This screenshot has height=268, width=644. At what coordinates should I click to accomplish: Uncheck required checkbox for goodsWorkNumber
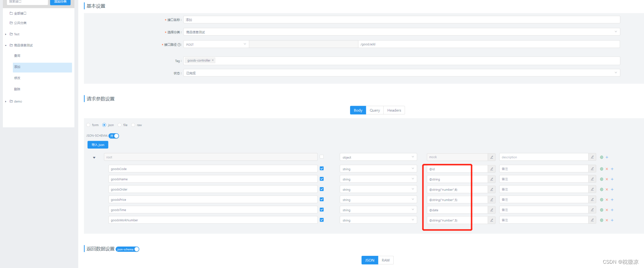(321, 220)
